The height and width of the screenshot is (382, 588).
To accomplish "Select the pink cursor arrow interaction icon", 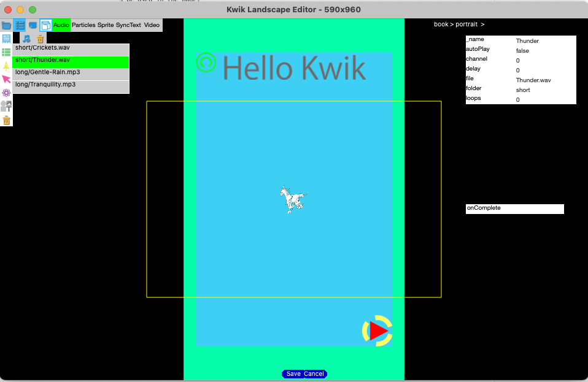I will tap(6, 79).
